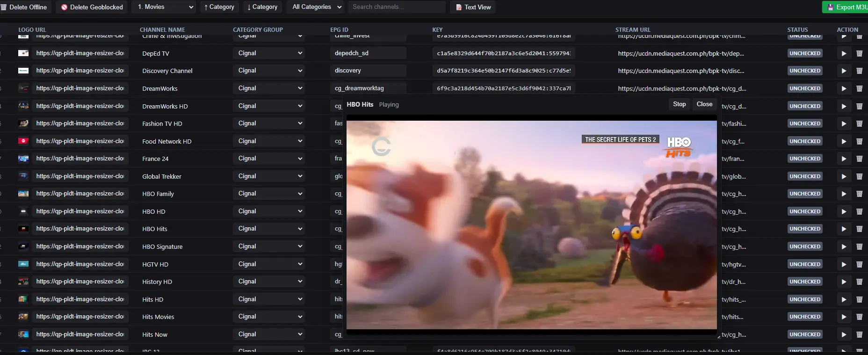Image resolution: width=868 pixels, height=355 pixels.
Task: Delete the Fashion TV HD row
Action: (x=859, y=123)
